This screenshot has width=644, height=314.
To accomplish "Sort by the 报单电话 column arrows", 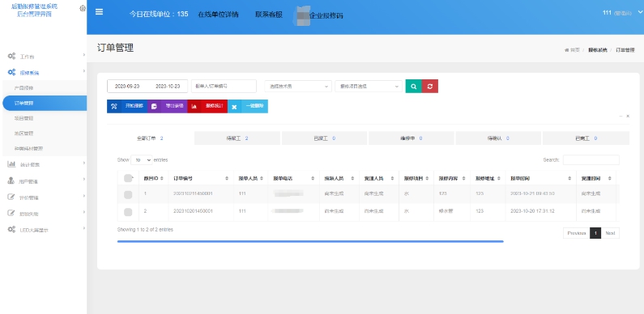I will click(x=313, y=179).
